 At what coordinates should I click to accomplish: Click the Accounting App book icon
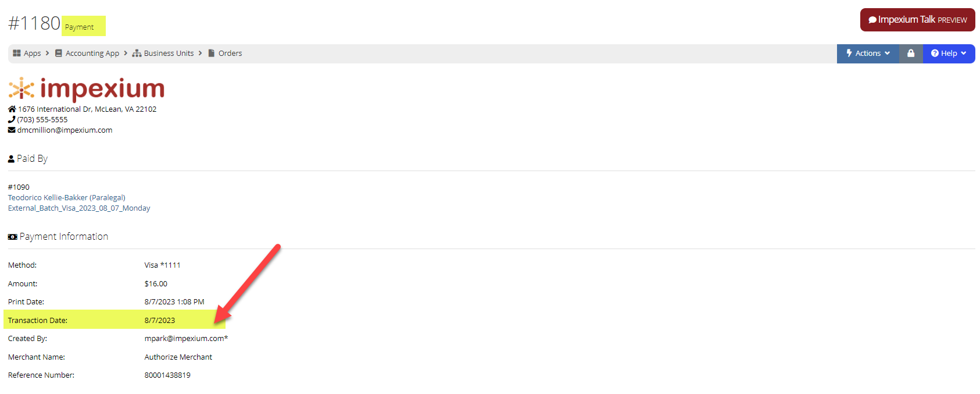[x=59, y=53]
